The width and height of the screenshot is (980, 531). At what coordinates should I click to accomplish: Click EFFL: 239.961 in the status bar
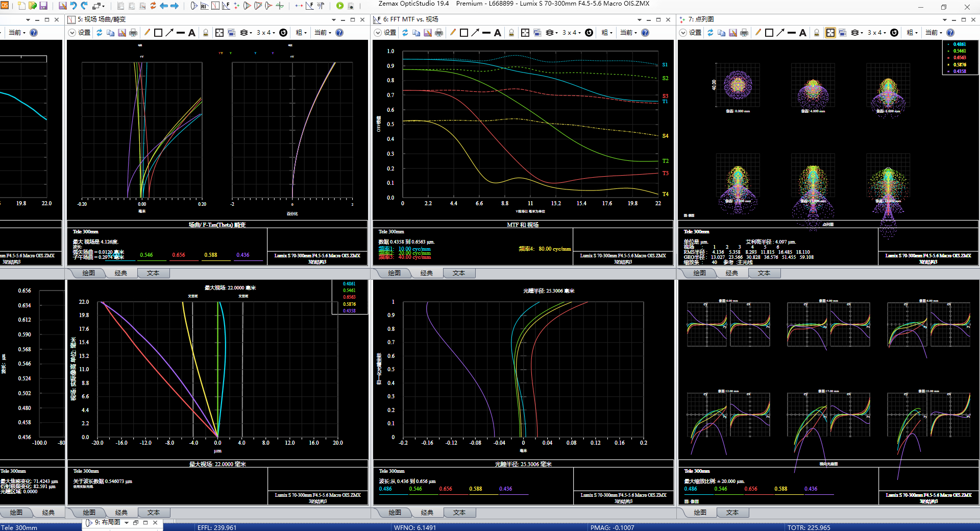pos(217,527)
